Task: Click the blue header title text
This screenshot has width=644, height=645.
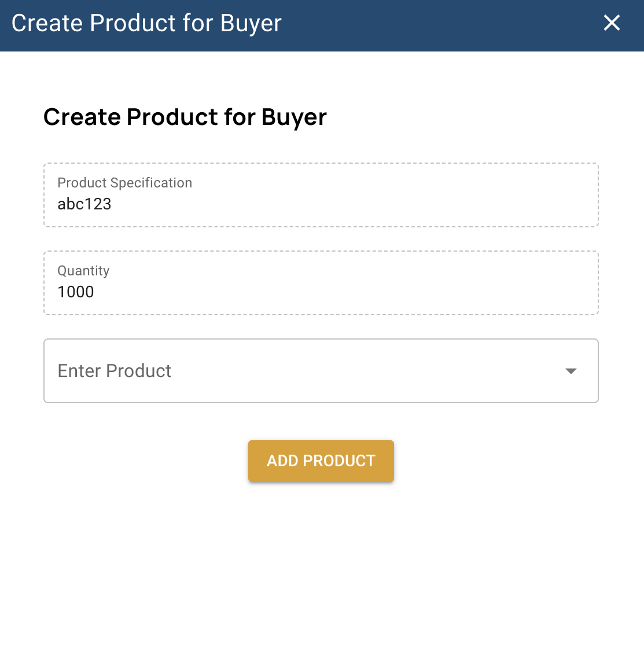Action: coord(146,24)
